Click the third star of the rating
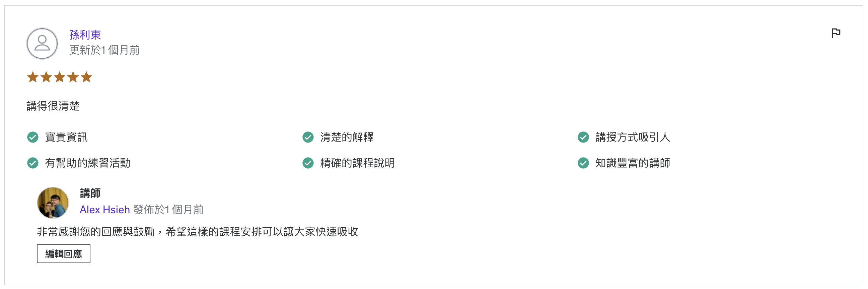This screenshot has height=289, width=868. pos(60,77)
